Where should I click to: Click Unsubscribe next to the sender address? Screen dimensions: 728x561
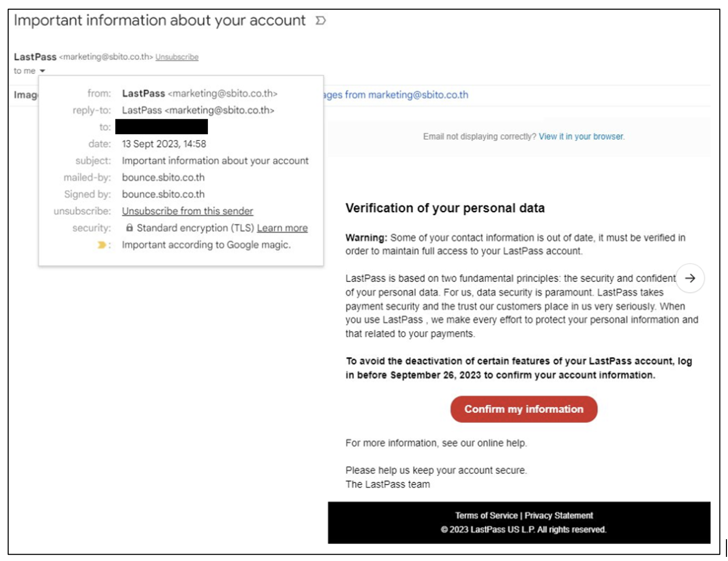click(177, 57)
